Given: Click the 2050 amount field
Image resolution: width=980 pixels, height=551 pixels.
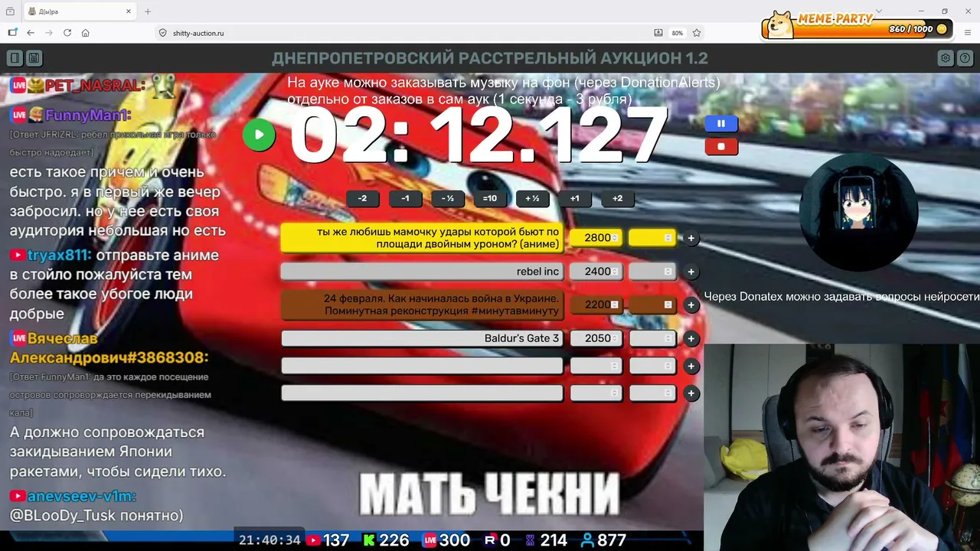Looking at the screenshot, I should click(596, 338).
